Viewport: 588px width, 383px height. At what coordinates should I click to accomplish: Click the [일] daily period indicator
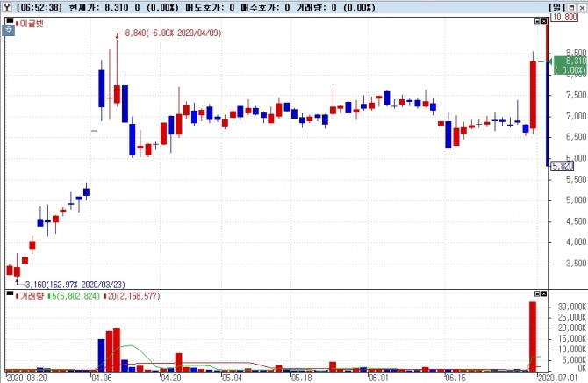557,7
